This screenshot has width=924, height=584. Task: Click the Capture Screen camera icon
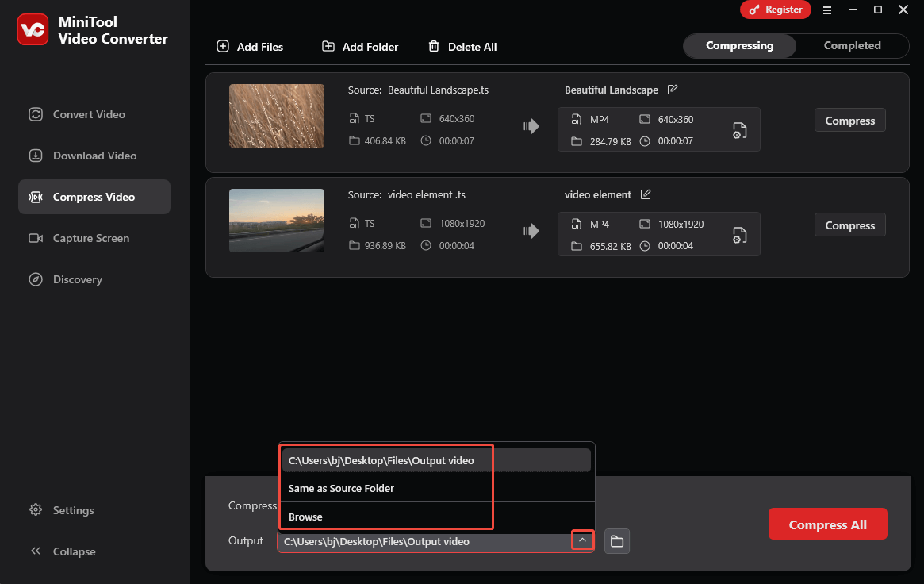pos(36,238)
